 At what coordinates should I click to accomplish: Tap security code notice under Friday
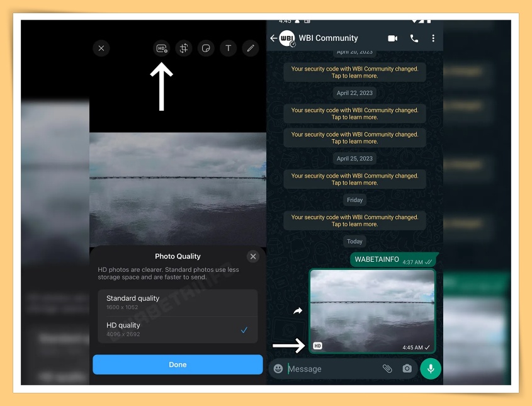[x=354, y=220]
